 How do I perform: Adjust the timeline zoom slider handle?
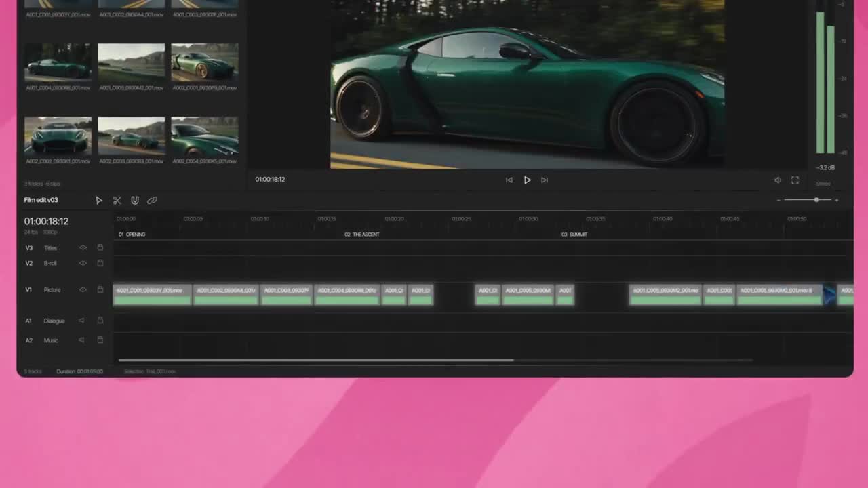pyautogui.click(x=817, y=200)
